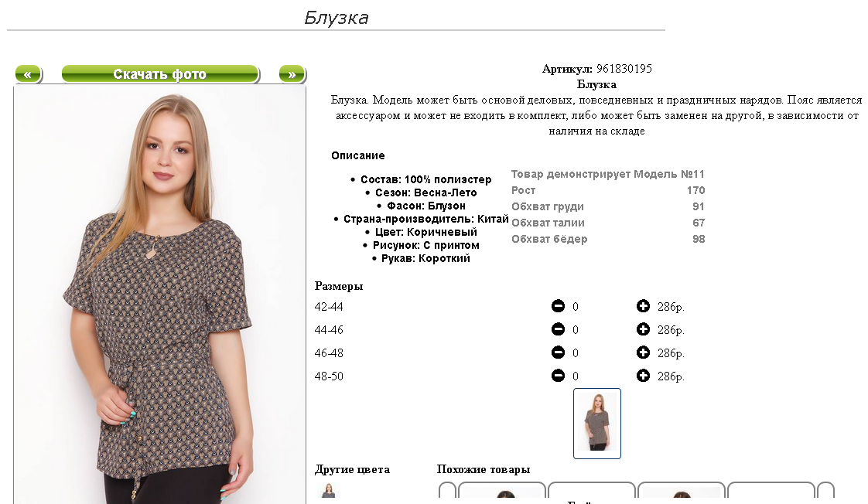Viewport: 868px width, 504px height.
Task: Click the Блузка page heading
Action: tap(336, 18)
